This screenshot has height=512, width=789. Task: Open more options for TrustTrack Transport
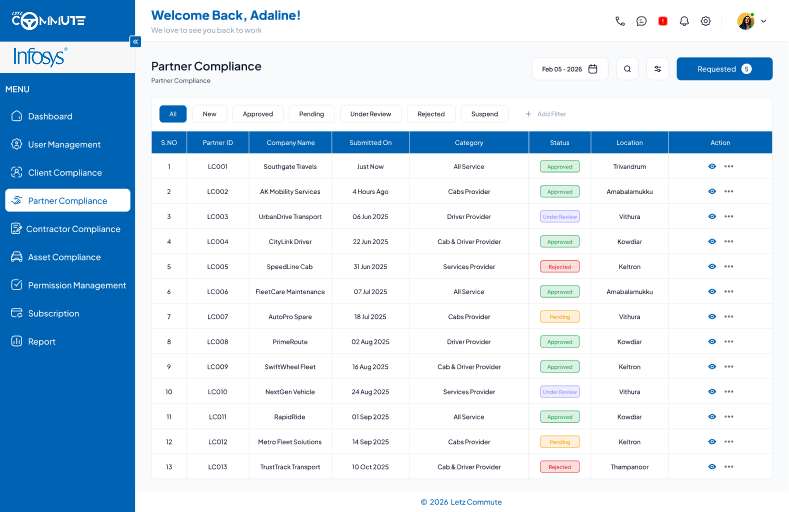(729, 467)
